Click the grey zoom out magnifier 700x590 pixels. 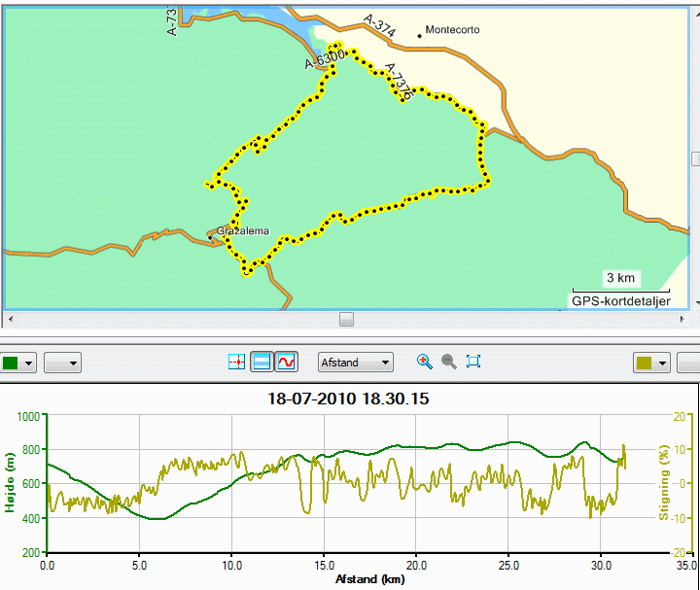[x=448, y=362]
